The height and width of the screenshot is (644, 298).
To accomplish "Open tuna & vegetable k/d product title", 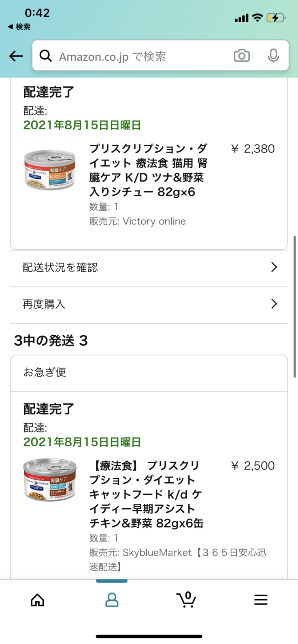I will [x=148, y=170].
